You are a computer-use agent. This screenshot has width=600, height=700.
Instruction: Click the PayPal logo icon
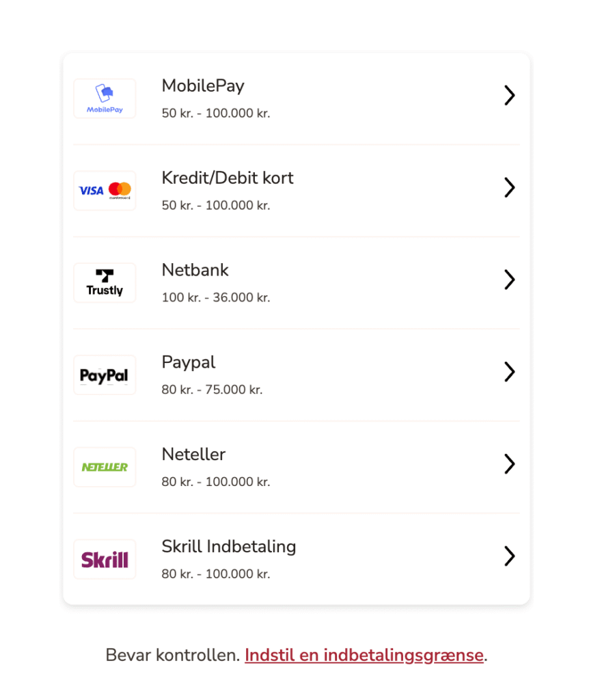pyautogui.click(x=105, y=375)
